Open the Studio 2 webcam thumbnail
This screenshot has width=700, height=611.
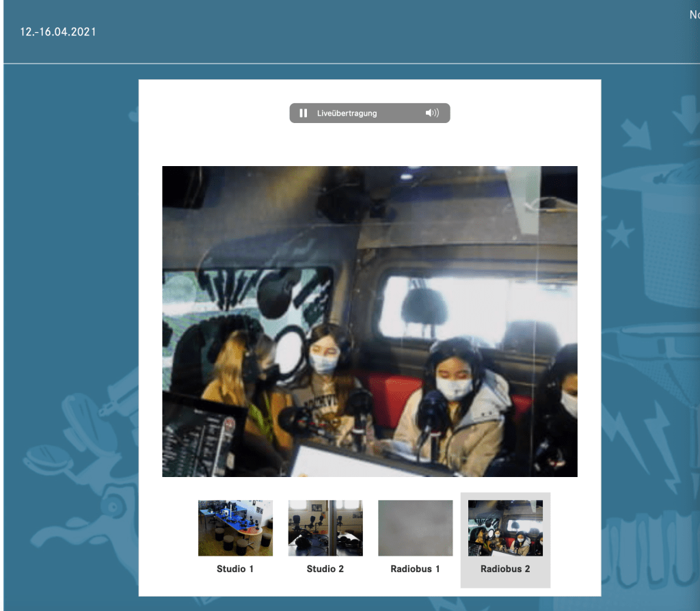tap(325, 528)
